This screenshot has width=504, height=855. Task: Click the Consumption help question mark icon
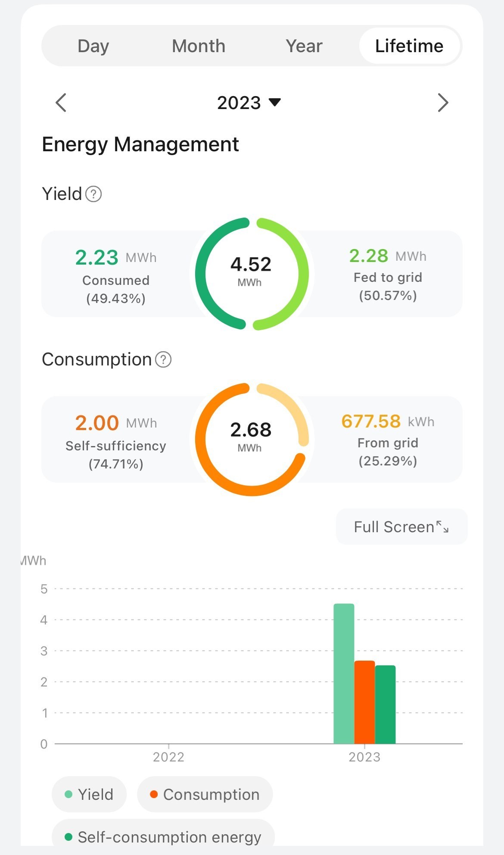click(x=163, y=359)
